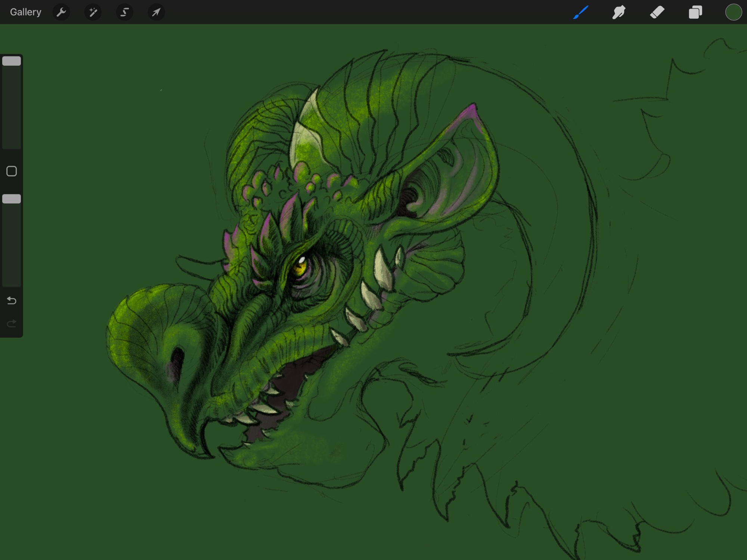Open the Actions wrench menu
747x560 pixels.
61,12
